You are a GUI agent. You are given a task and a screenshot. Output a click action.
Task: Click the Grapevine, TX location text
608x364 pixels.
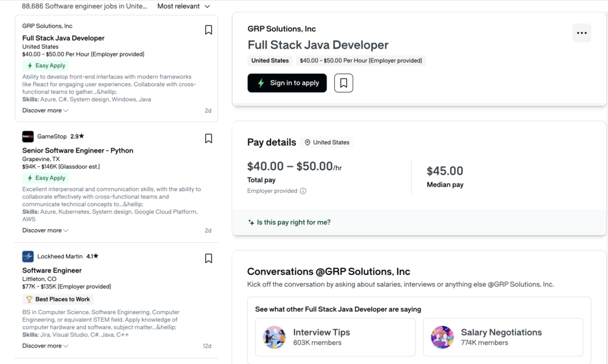41,159
